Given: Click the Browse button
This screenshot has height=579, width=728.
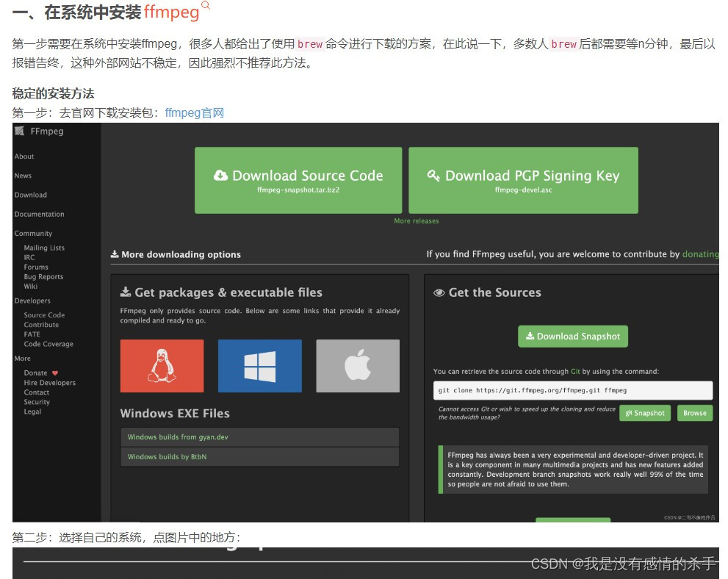Looking at the screenshot, I should (695, 413).
